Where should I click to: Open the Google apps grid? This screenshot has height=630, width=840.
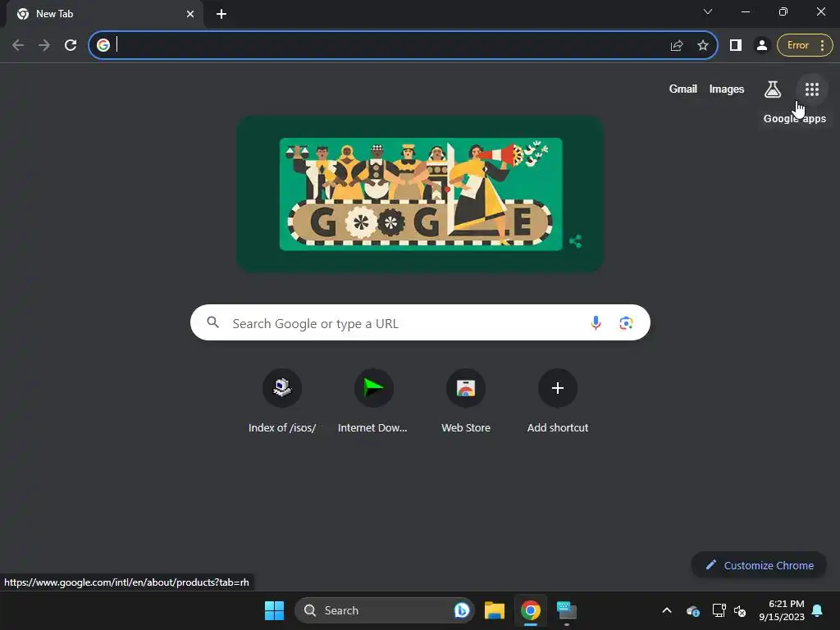coord(811,89)
